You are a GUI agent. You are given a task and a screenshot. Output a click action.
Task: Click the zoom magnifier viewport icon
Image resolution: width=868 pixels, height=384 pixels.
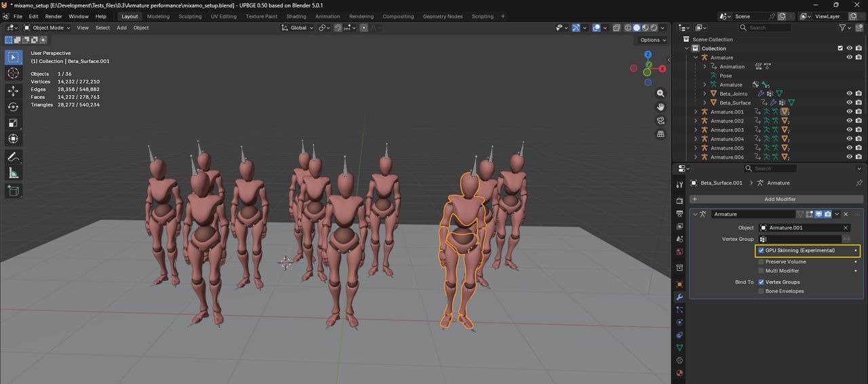pyautogui.click(x=660, y=94)
